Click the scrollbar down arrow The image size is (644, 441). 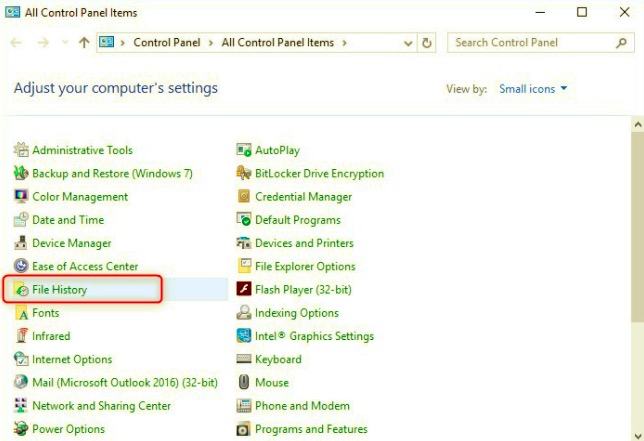click(x=638, y=435)
